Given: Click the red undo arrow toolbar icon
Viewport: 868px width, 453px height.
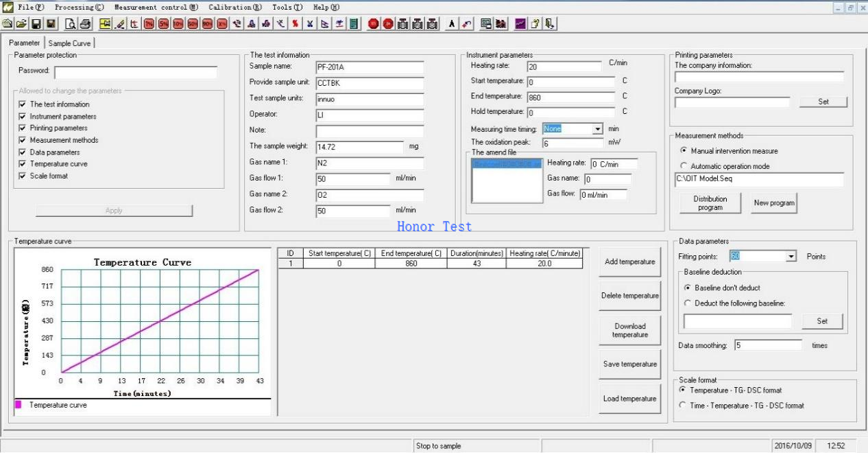Looking at the screenshot, I should coord(466,24).
